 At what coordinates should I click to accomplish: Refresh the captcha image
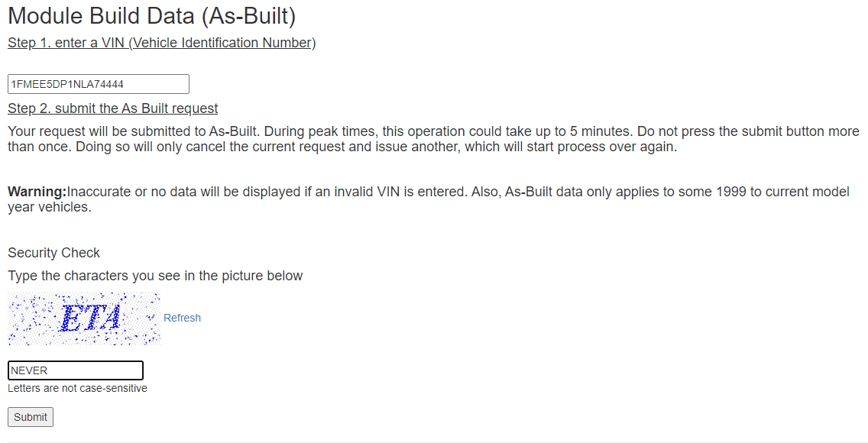tap(182, 318)
